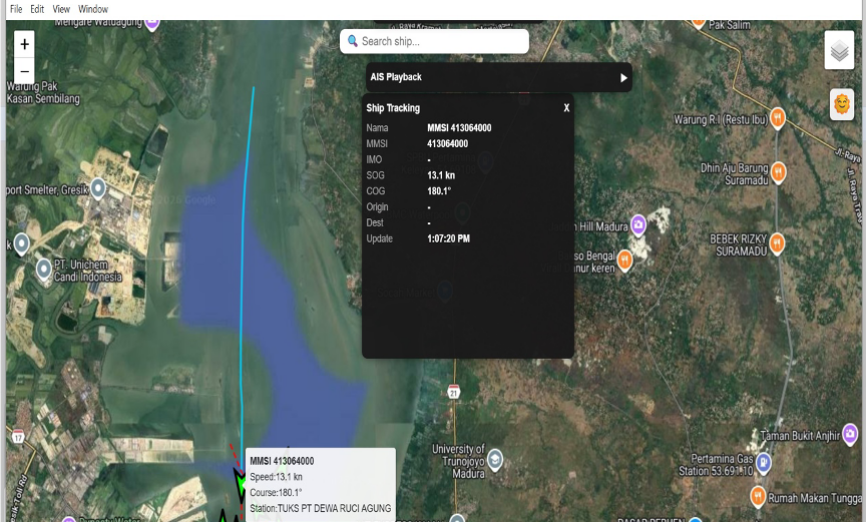Click PT. Unichem Candi Indonesia pin
Screen dimensions: 866x522
pos(44,270)
